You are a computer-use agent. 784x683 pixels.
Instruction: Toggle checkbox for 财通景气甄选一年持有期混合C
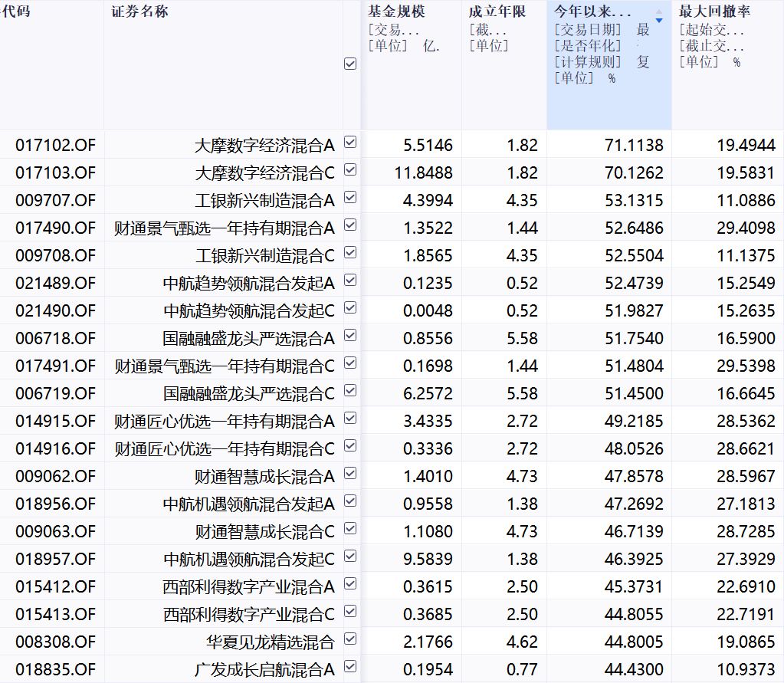(x=350, y=363)
